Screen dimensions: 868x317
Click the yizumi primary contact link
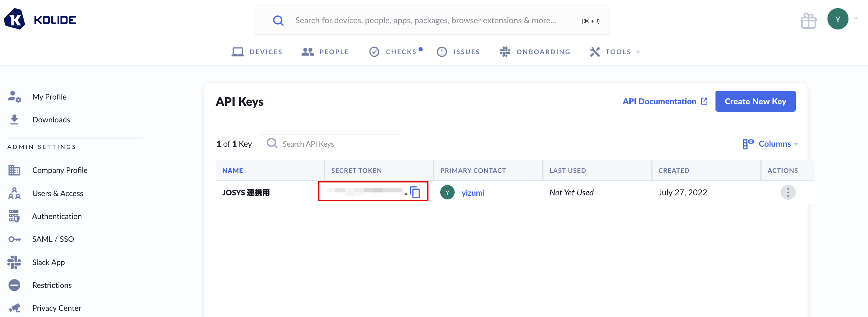point(473,193)
